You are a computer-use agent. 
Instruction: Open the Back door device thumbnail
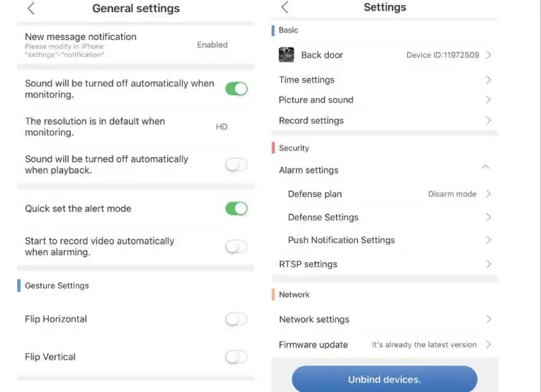click(287, 55)
